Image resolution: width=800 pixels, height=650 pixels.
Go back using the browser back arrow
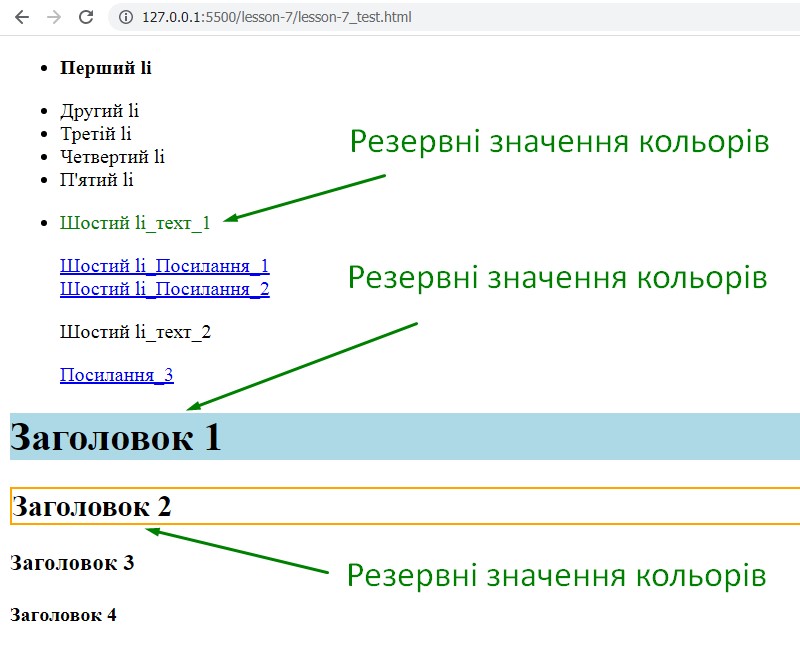click(x=22, y=17)
